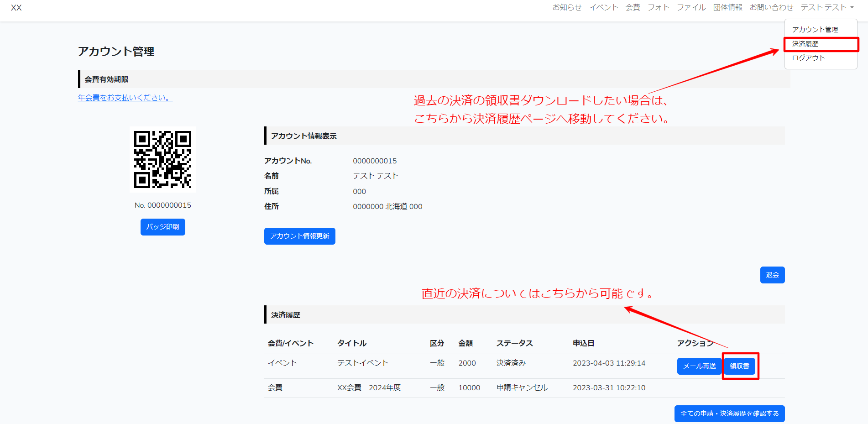Click the 会費有効期限 section header
The image size is (868, 424).
(434, 79)
